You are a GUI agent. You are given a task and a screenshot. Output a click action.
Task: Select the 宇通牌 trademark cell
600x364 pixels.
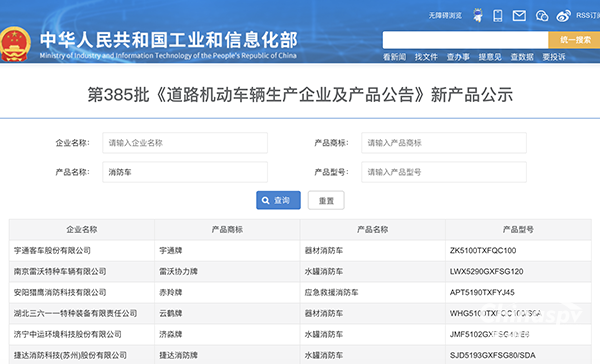click(227, 251)
